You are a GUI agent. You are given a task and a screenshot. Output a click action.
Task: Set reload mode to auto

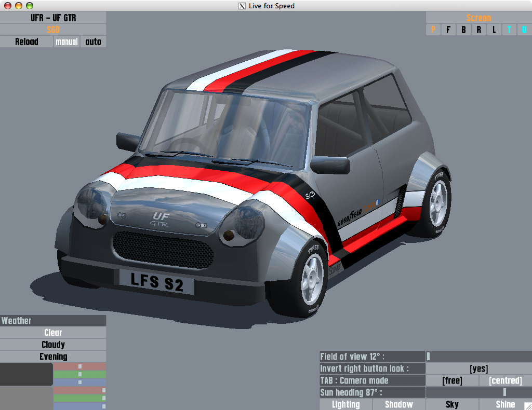coord(93,42)
